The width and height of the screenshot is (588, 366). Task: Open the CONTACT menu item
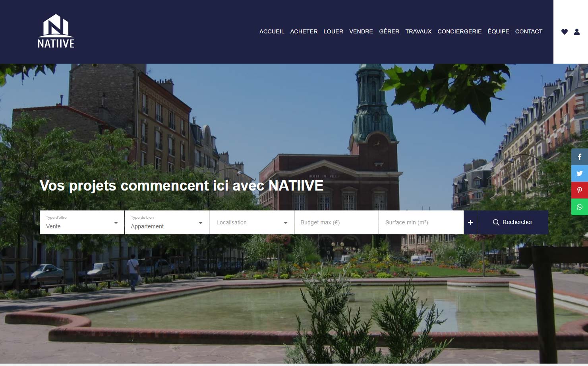pyautogui.click(x=529, y=31)
